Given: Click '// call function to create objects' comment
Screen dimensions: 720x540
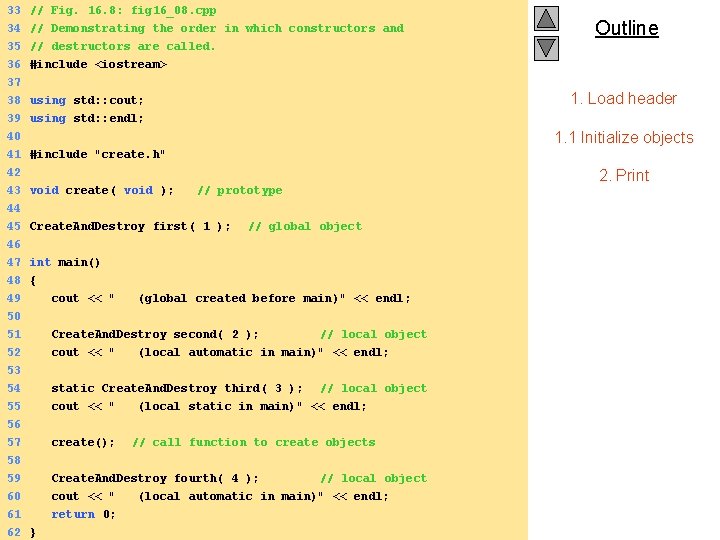Looking at the screenshot, I should (x=254, y=442).
